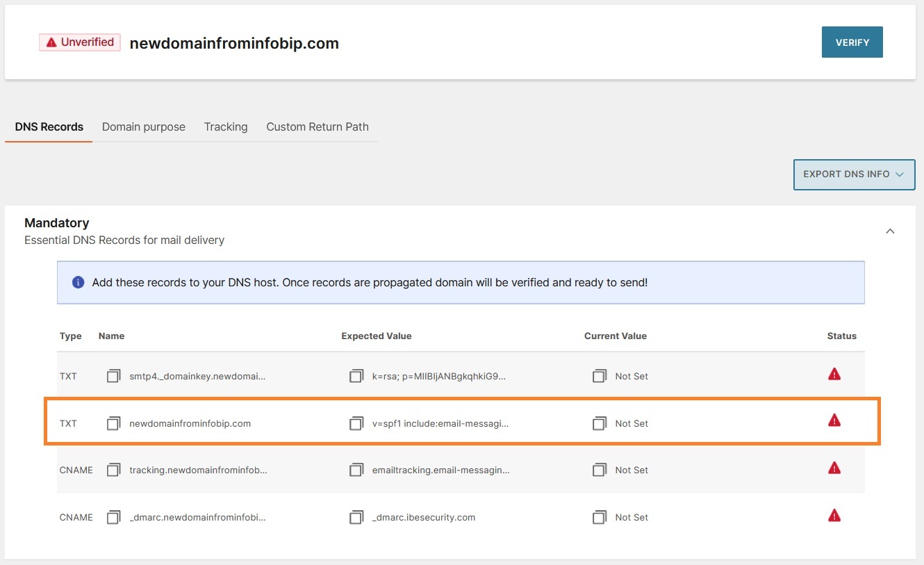Viewport: 924px width, 565px height.
Task: Click warning status icon for smtp4._domainkey row
Action: coord(834,375)
